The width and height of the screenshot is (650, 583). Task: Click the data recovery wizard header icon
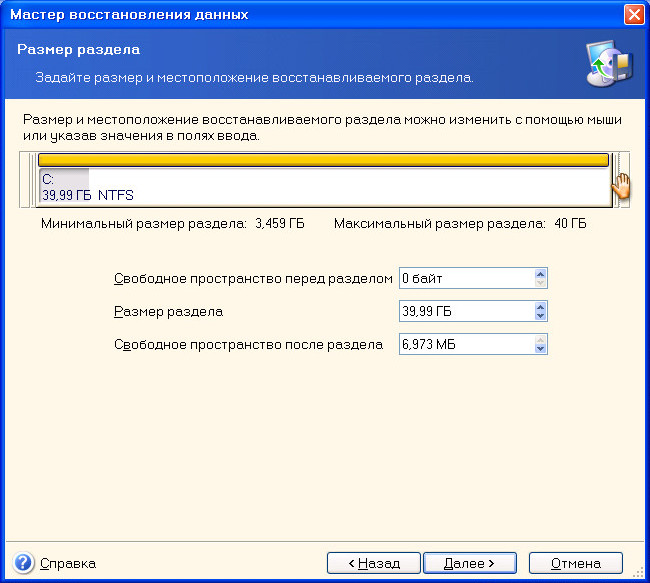pos(607,65)
